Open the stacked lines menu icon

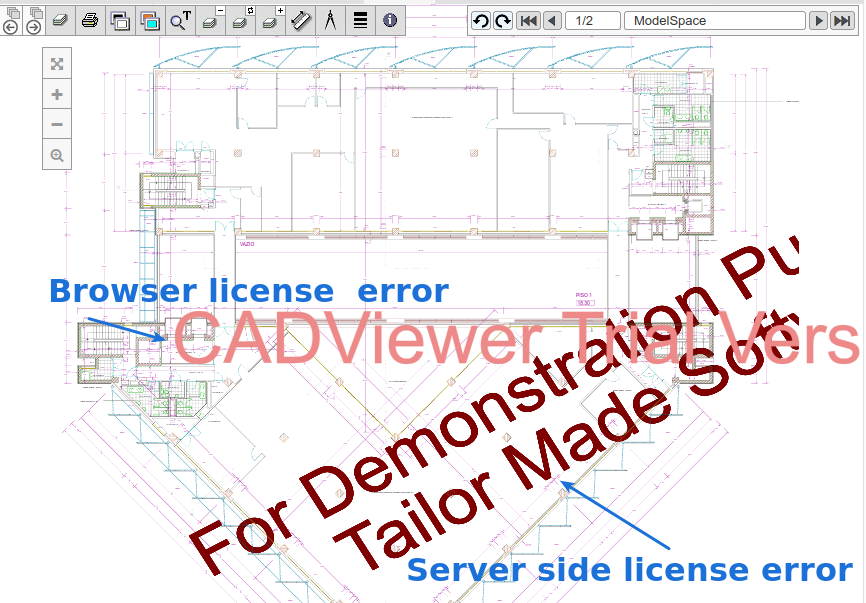click(x=360, y=20)
